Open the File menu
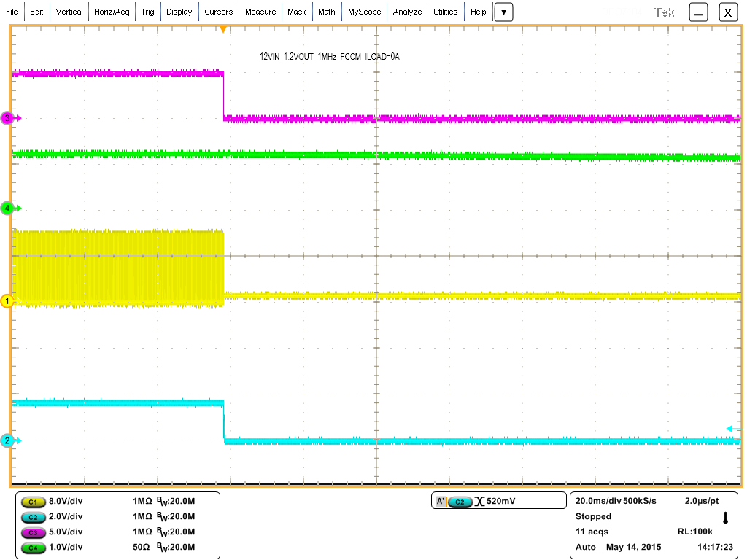The height and width of the screenshot is (560, 747). coord(12,12)
